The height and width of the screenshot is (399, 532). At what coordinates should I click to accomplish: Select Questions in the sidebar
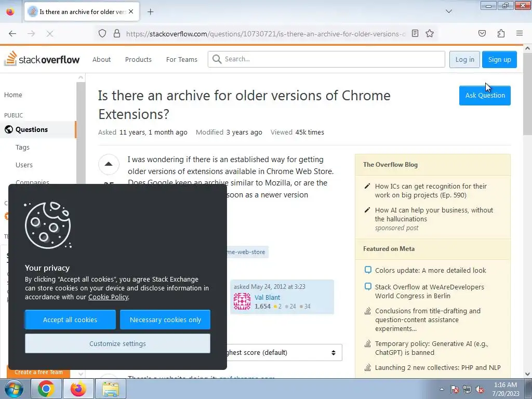click(38, 129)
